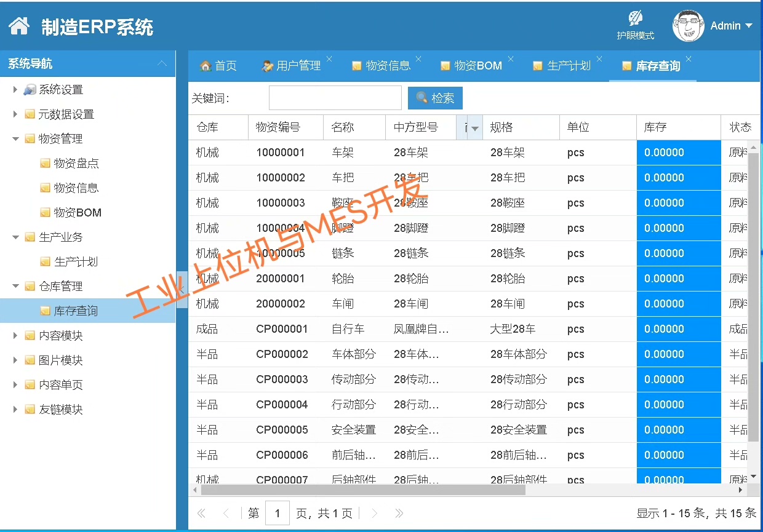Collapse the 物资管理 tree node arrow
Viewport: 763px width, 532px height.
pos(15,139)
